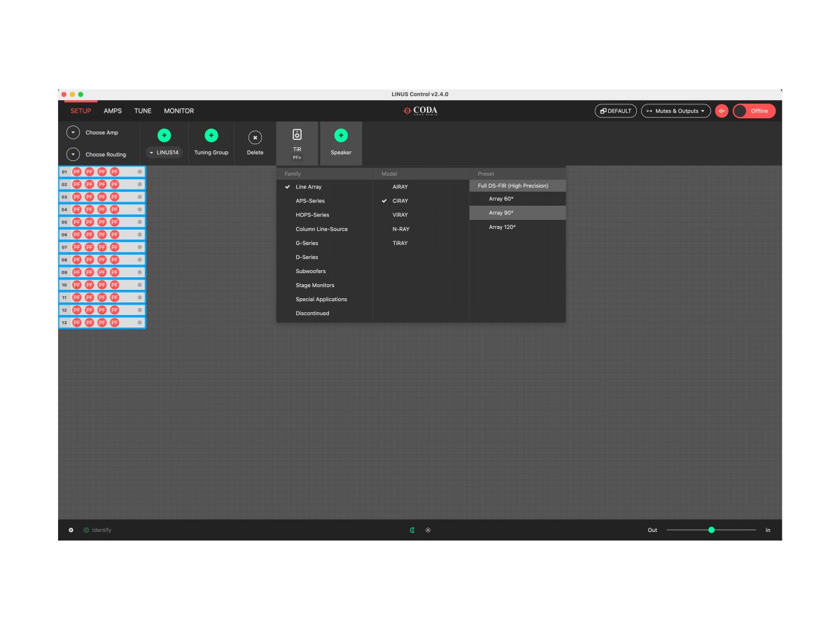The image size is (840, 630).
Task: Select Subwoofers in the Family list
Action: pyautogui.click(x=310, y=271)
